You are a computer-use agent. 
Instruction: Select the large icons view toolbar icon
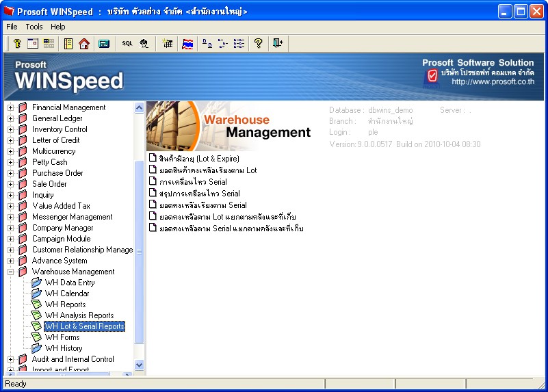point(207,44)
